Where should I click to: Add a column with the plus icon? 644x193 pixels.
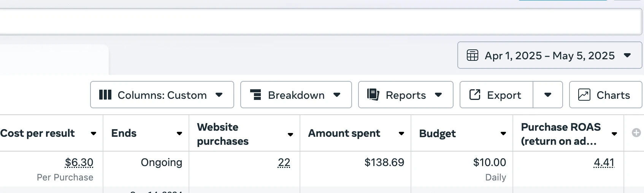(x=636, y=133)
